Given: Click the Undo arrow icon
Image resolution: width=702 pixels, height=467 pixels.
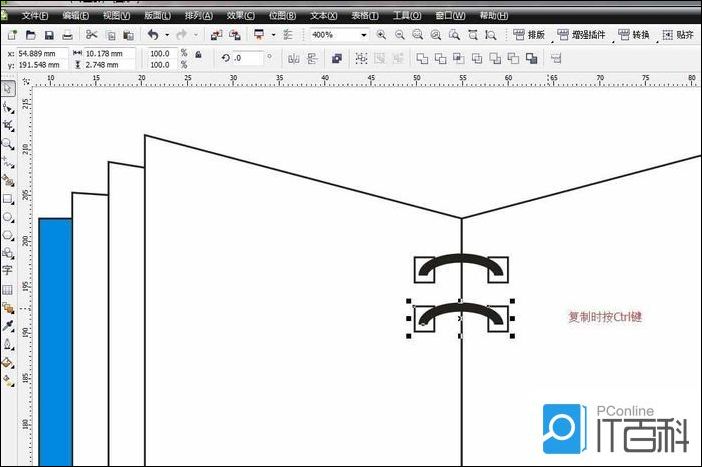Looking at the screenshot, I should point(153,35).
